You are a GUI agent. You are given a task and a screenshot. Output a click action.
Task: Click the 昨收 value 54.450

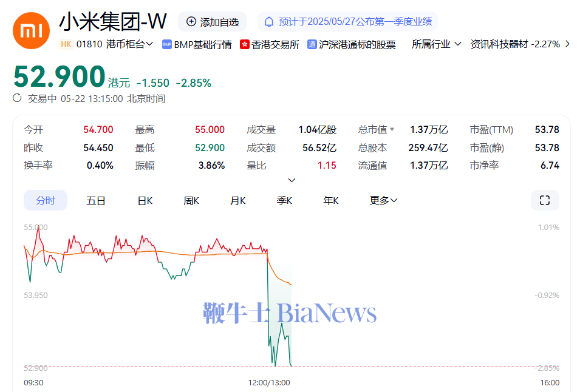pos(98,148)
